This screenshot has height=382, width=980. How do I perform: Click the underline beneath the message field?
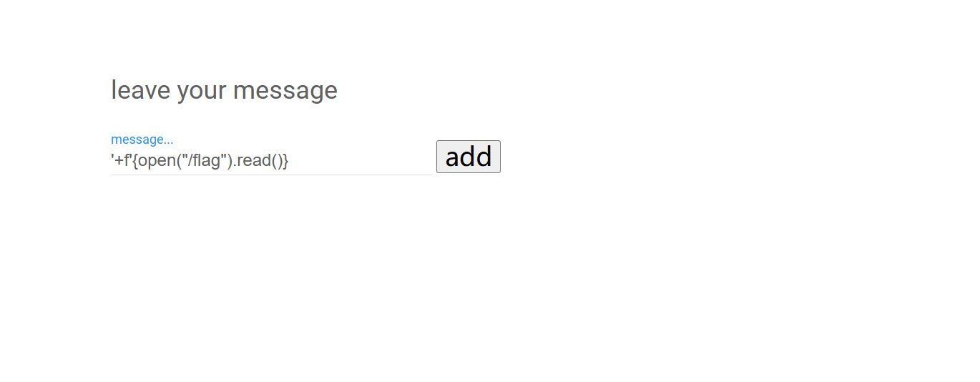[272, 175]
